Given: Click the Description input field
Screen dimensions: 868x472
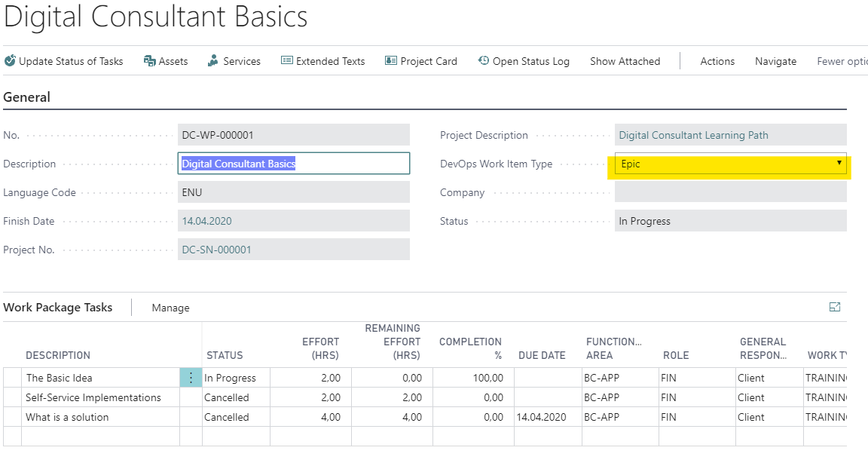Looking at the screenshot, I should click(x=294, y=164).
